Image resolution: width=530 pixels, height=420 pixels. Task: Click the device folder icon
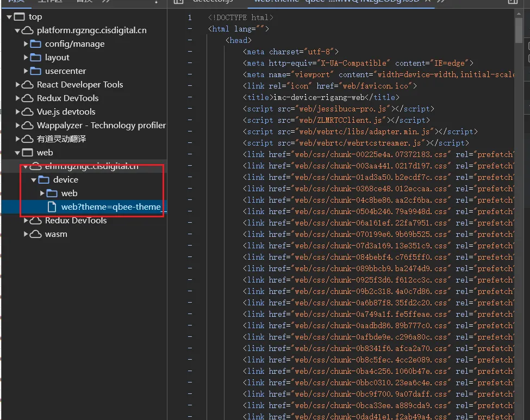pyautogui.click(x=43, y=179)
